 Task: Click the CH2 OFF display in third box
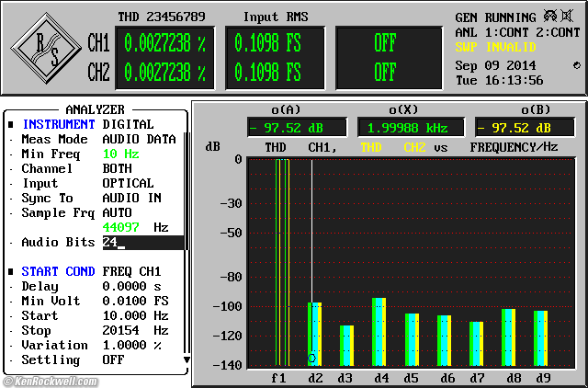tap(385, 72)
